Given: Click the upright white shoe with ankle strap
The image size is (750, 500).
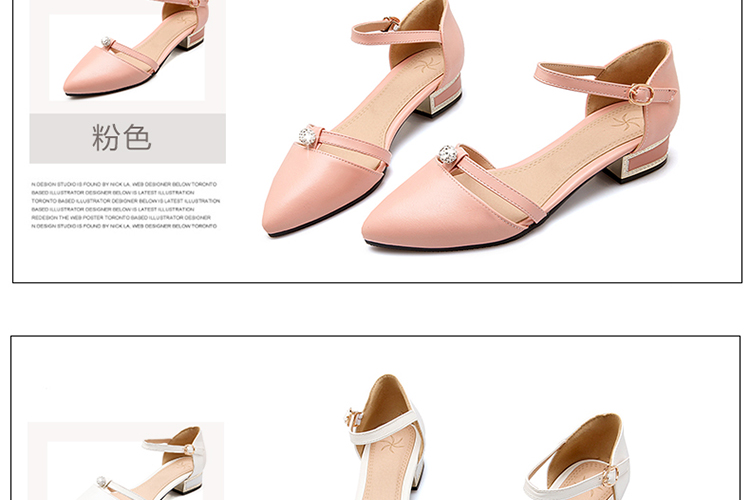Looking at the screenshot, I should click(x=385, y=437).
